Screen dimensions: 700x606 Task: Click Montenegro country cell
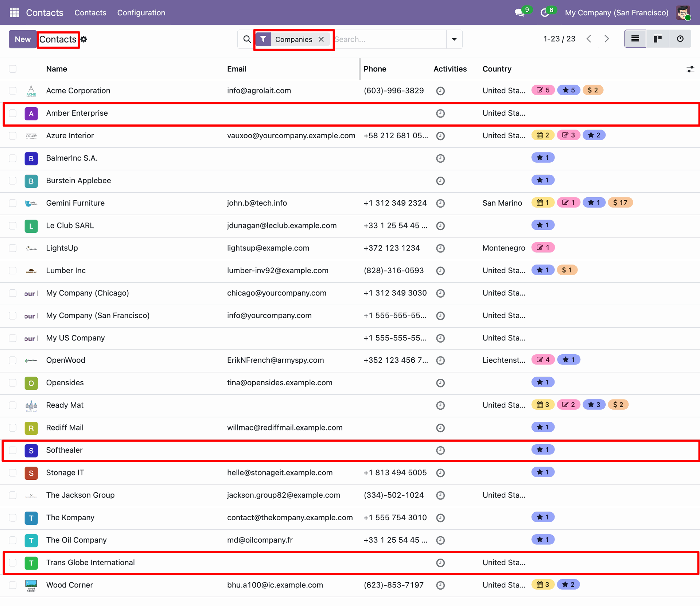coord(504,248)
